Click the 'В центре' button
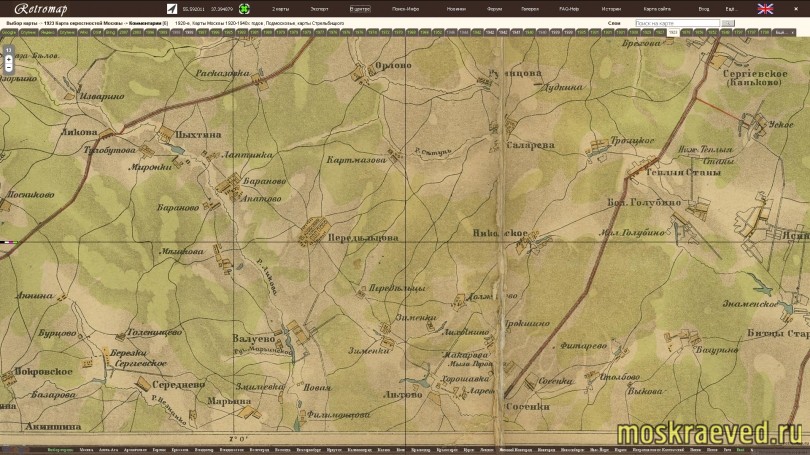The width and height of the screenshot is (810, 455). [x=360, y=9]
